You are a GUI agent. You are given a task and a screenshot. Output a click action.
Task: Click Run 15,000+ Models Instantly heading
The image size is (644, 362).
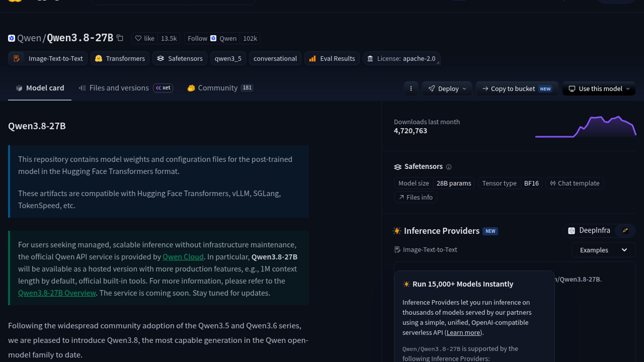click(x=463, y=284)
